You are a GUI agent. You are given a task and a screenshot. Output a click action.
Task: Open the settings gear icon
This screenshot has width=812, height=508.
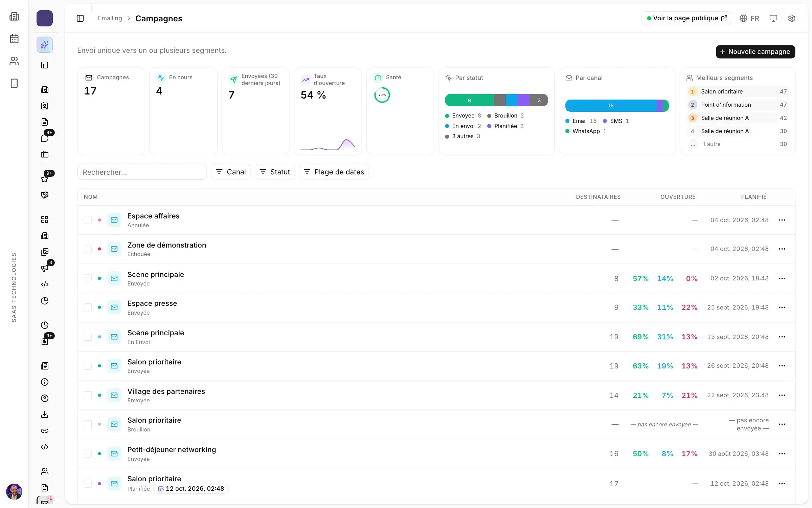tap(791, 18)
